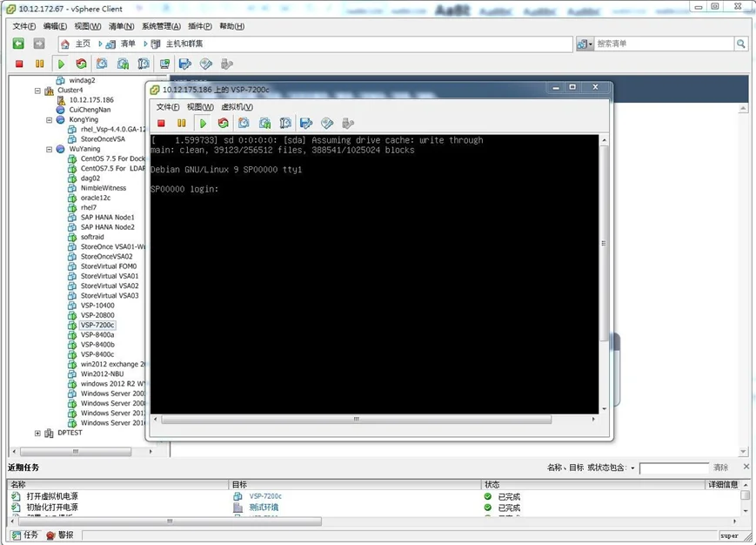Click console vertical scrollbar

tap(604, 243)
